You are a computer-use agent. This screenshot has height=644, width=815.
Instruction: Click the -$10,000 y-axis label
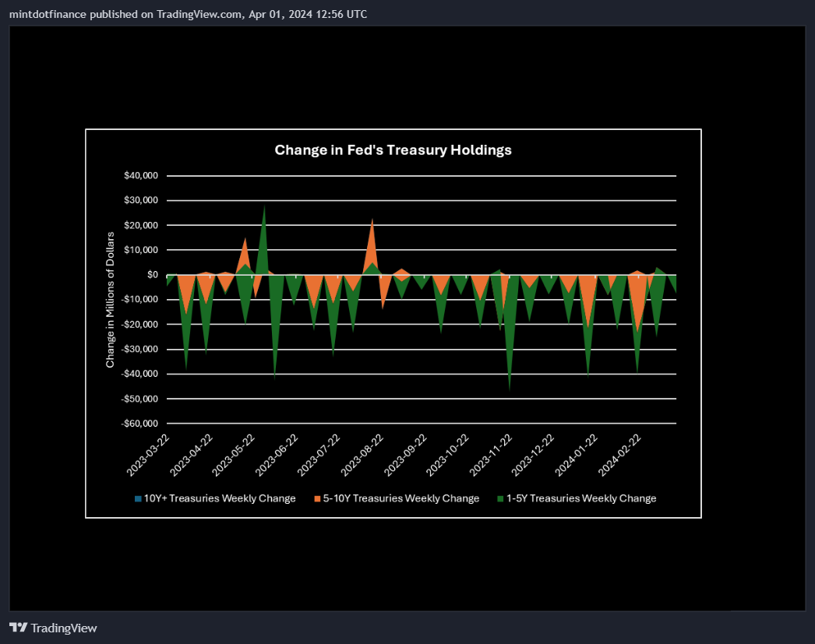[x=139, y=299]
